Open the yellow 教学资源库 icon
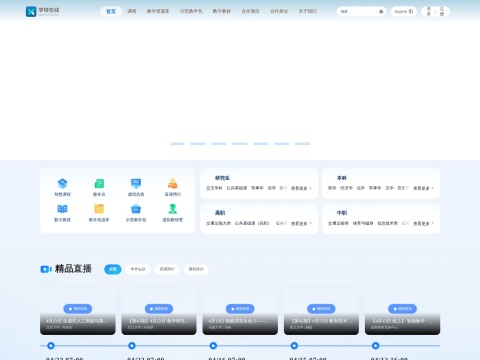 tap(99, 209)
